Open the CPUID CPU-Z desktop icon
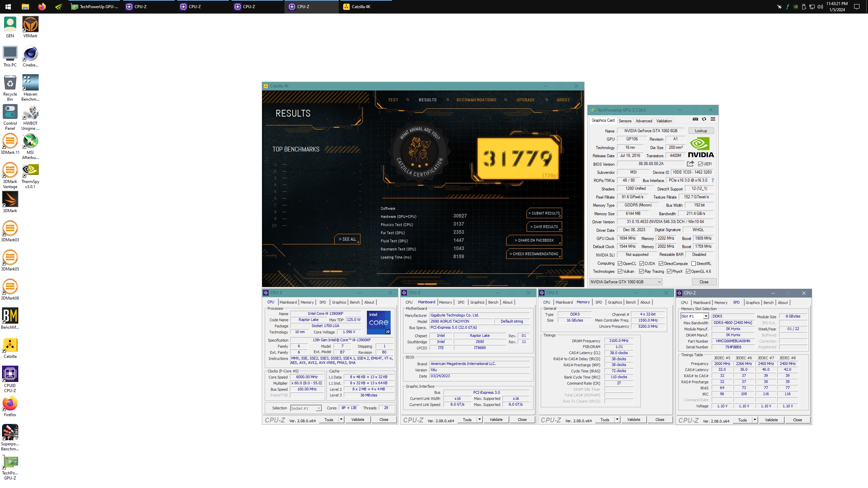The height and width of the screenshot is (488, 868). (x=10, y=379)
